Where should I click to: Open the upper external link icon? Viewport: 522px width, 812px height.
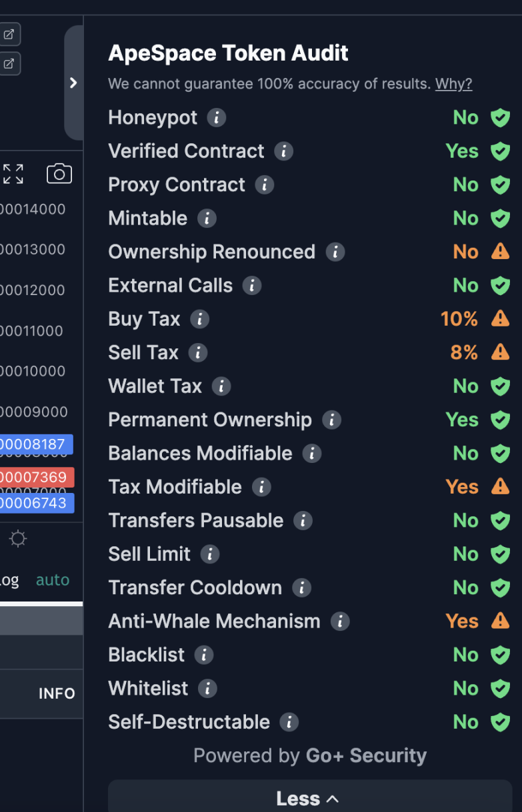(x=9, y=33)
